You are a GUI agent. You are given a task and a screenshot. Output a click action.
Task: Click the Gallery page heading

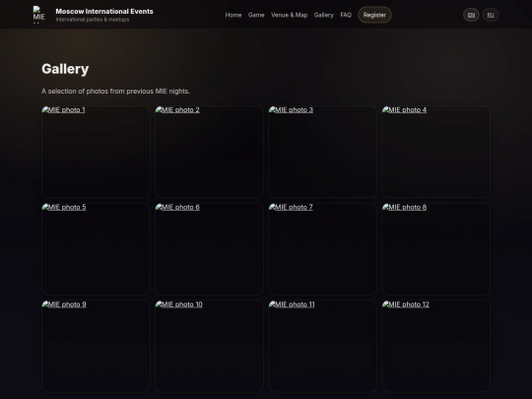(65, 69)
